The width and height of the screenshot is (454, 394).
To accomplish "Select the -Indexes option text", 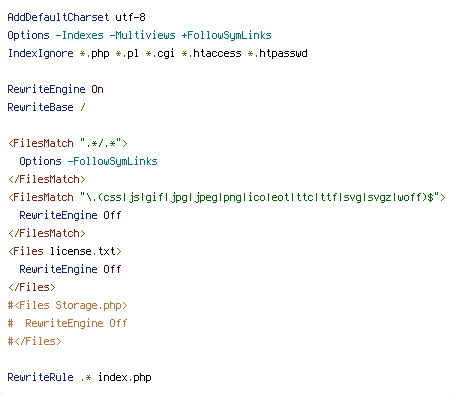I will coord(79,35).
